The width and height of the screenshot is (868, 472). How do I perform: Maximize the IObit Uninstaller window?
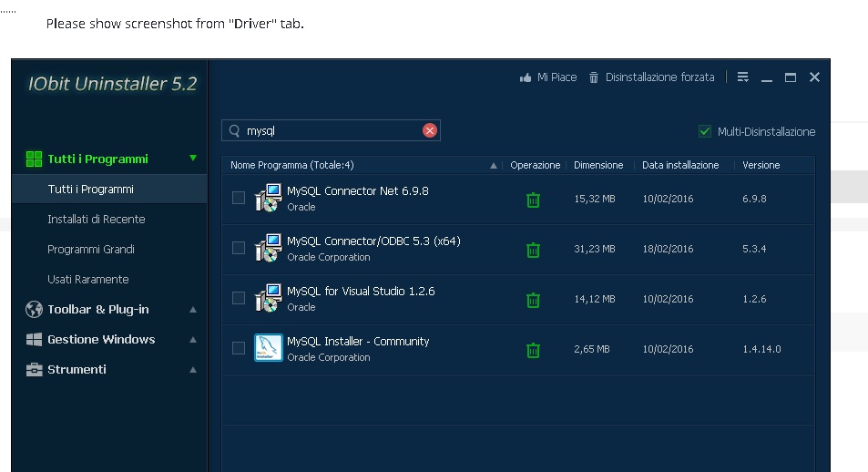(791, 77)
